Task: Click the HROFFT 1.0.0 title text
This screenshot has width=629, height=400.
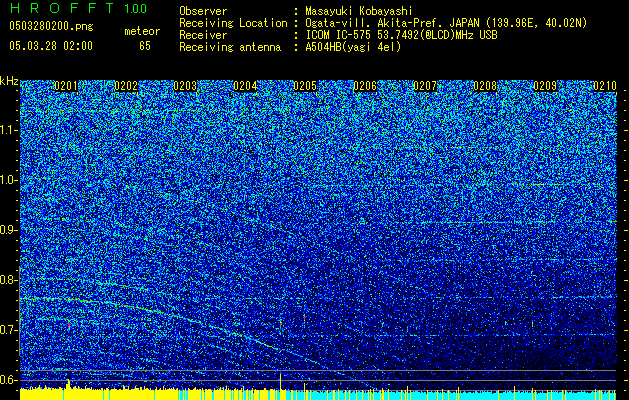Action: click(79, 8)
